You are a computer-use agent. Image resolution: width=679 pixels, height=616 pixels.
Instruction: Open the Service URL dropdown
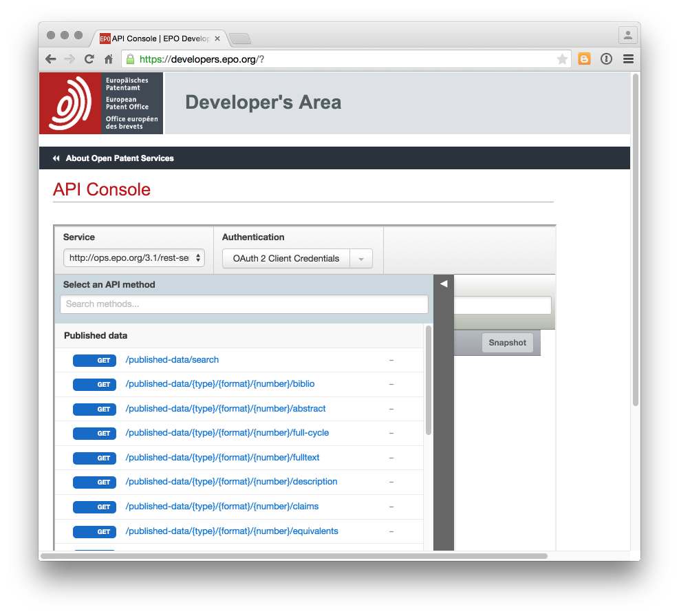[134, 257]
